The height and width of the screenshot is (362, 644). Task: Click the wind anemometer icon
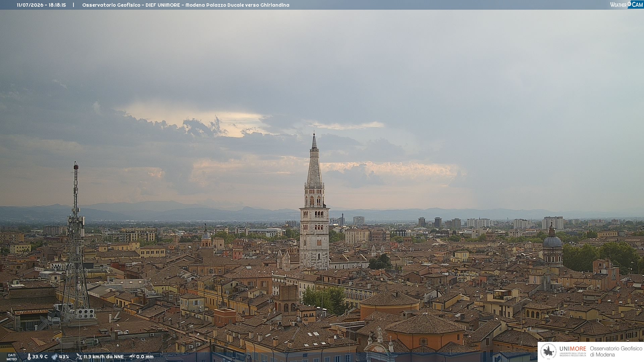click(79, 357)
